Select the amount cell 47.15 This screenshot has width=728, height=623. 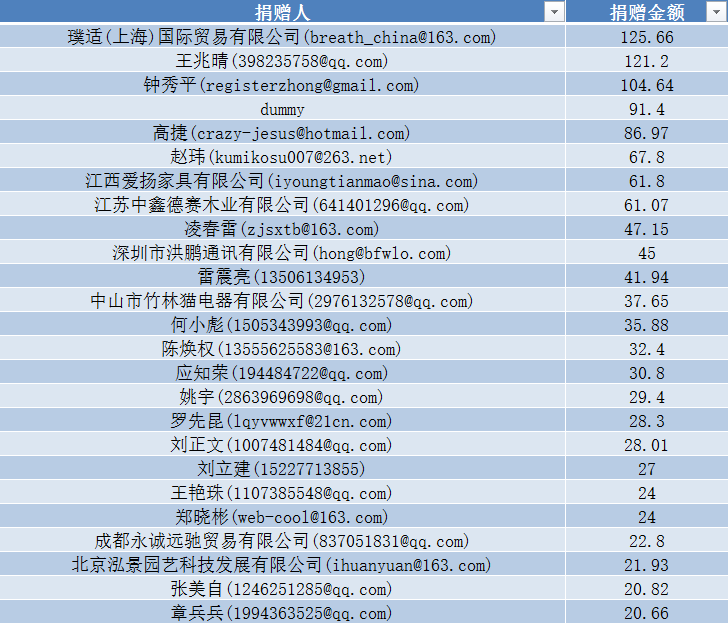tap(647, 228)
